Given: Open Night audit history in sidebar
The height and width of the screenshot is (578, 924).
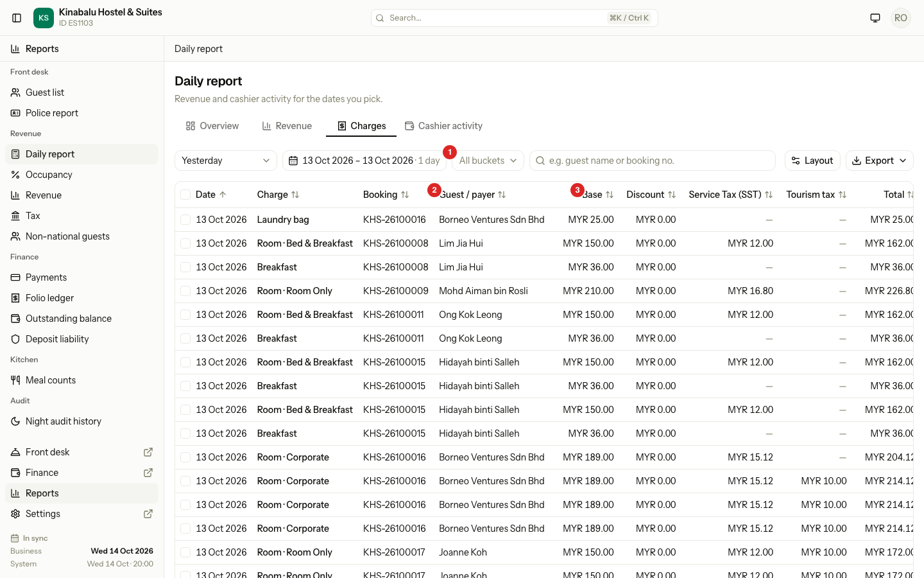Looking at the screenshot, I should click(x=82, y=421).
